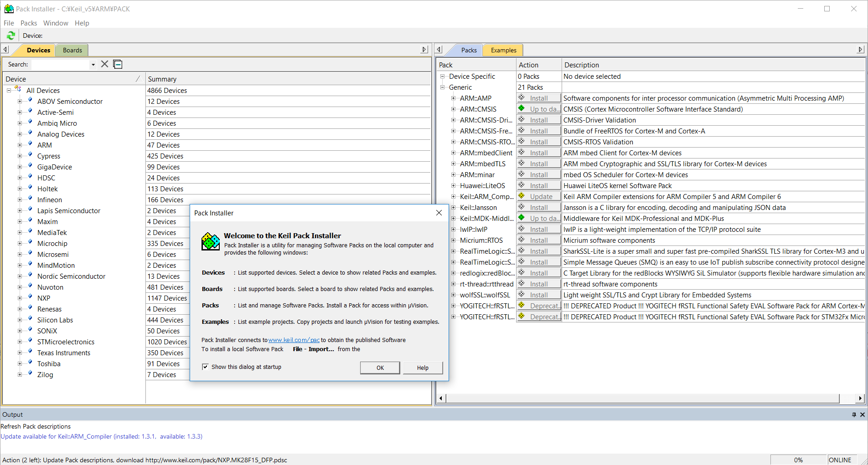The width and height of the screenshot is (868, 465).
Task: Close the Output panel
Action: 862,414
